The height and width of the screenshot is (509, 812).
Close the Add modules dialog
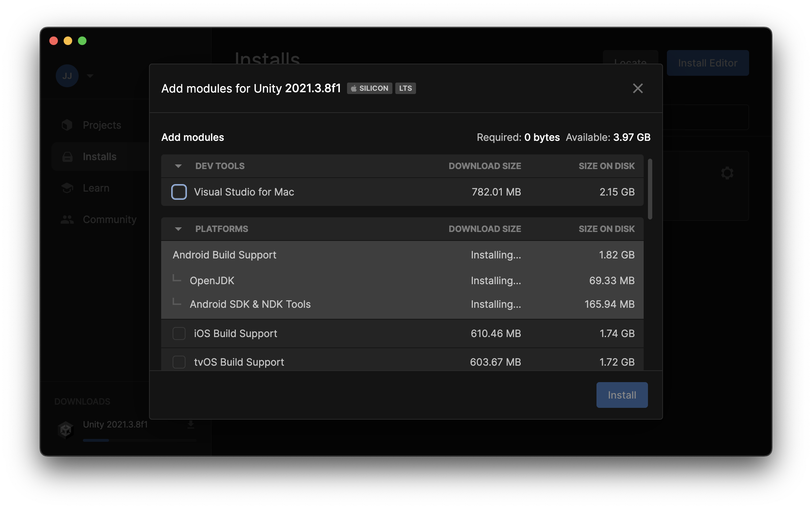638,88
